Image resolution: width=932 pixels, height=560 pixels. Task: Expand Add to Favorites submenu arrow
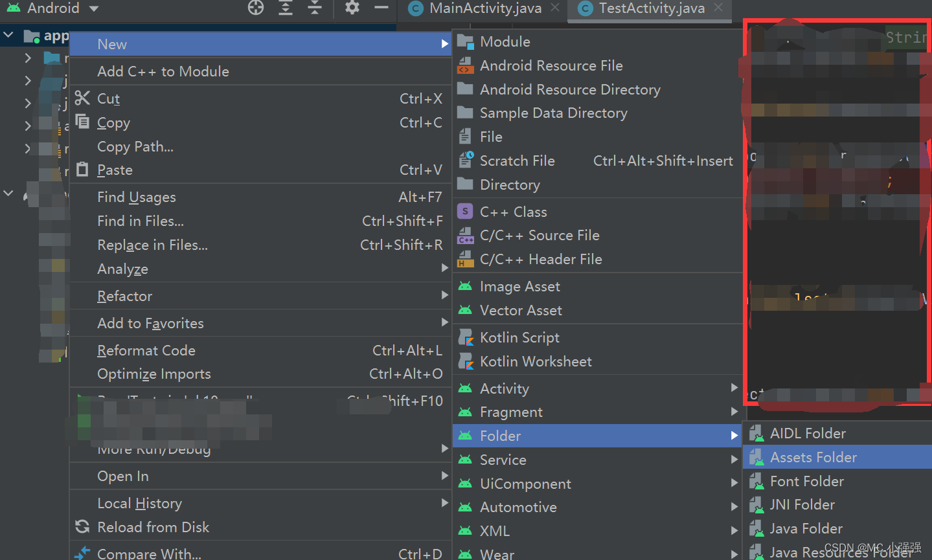(x=445, y=322)
